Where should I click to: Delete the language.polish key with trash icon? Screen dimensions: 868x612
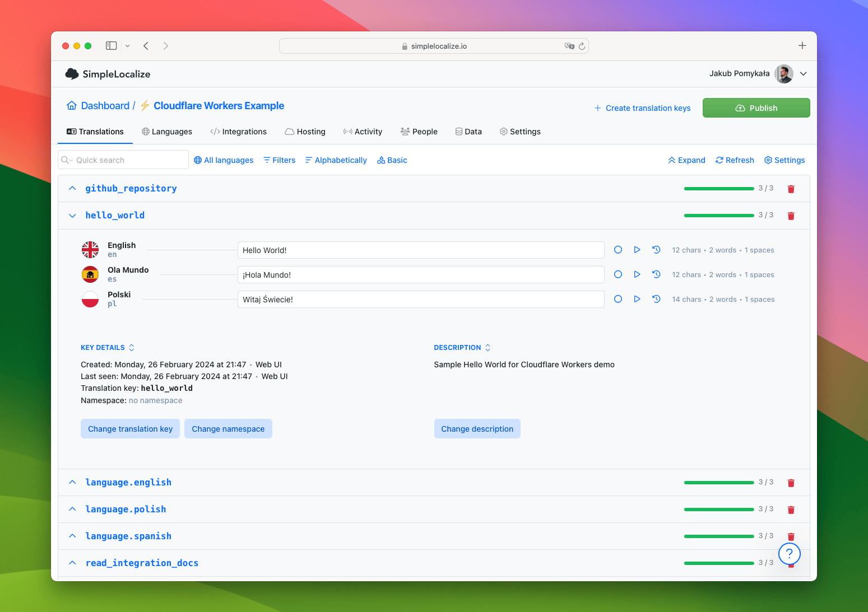[x=791, y=510]
